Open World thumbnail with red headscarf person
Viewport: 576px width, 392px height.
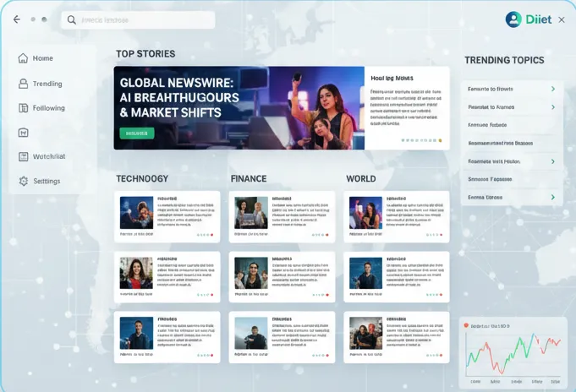click(x=365, y=333)
